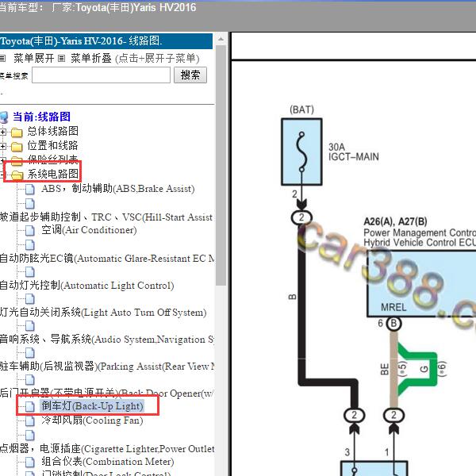Open 自动防眩光EC镜 Automatic Glare-Resistant entry
The height and width of the screenshot is (476, 476).
pyautogui.click(x=107, y=259)
